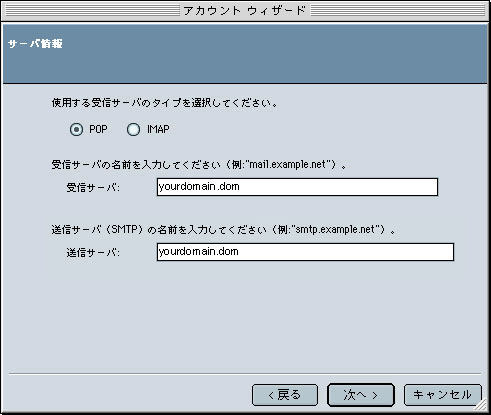The width and height of the screenshot is (491, 415).
Task: Click the IMAP option label text
Action: (158, 129)
